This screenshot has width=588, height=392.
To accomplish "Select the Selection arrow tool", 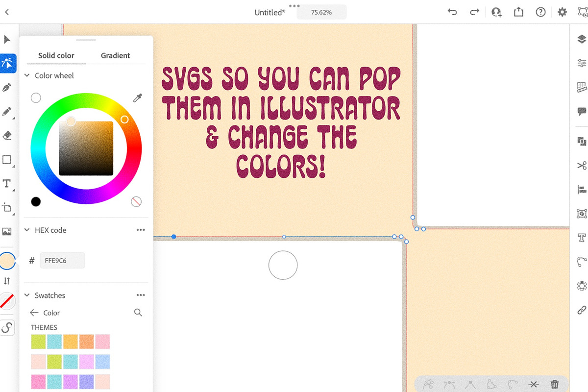I will (x=7, y=39).
